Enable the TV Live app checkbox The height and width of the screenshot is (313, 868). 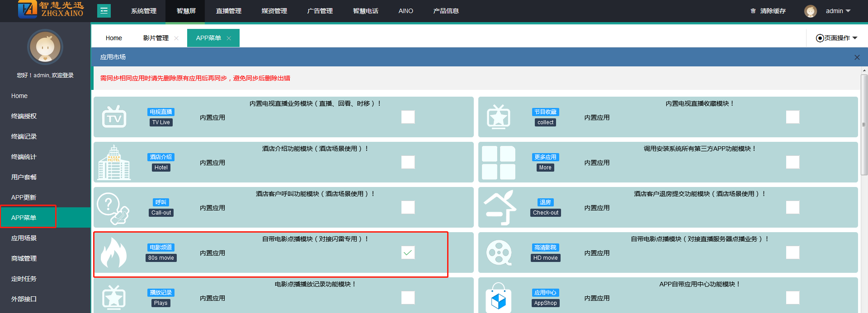coord(408,117)
